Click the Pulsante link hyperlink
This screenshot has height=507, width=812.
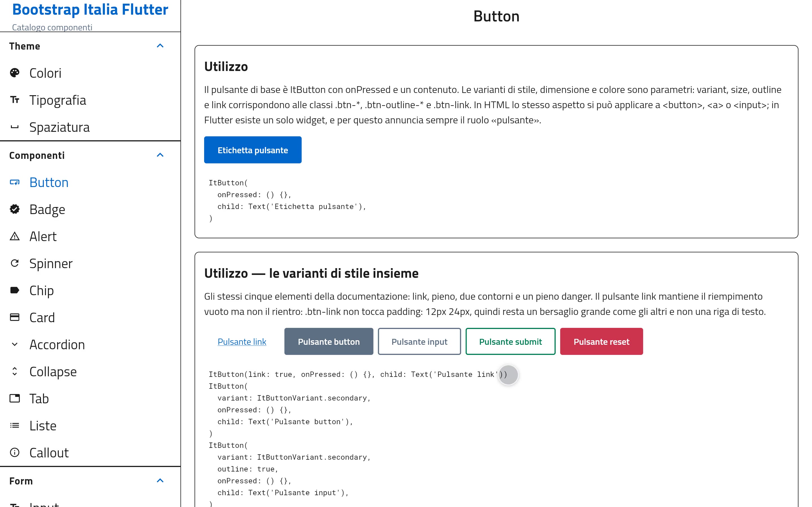coord(242,342)
